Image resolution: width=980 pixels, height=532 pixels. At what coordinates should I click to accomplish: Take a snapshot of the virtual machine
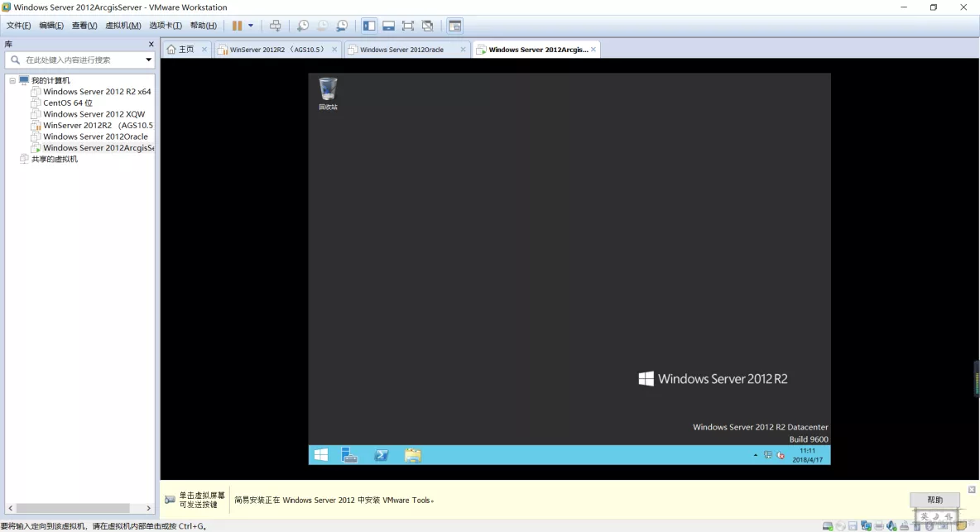click(302, 25)
